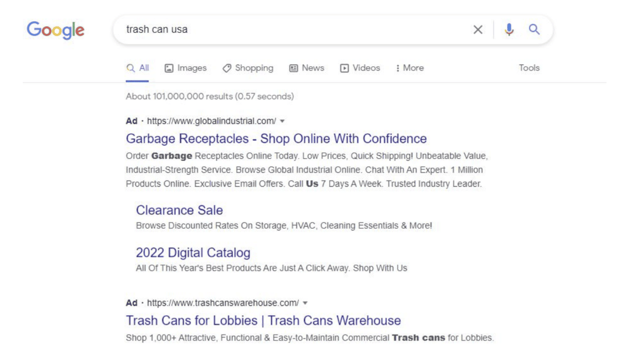Viewport: 630px width, 364px height.
Task: Click 'Browse Discounted Rates On Storage' description
Action: click(x=284, y=226)
